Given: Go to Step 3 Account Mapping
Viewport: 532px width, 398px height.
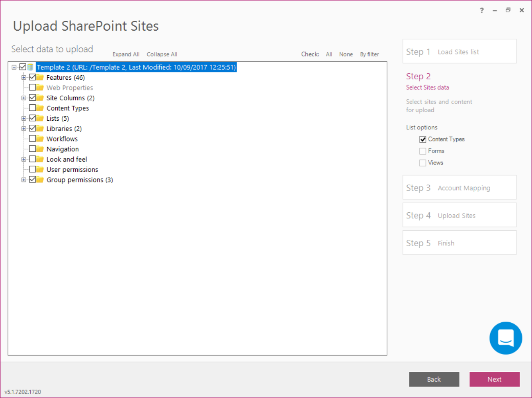Looking at the screenshot, I should point(459,187).
